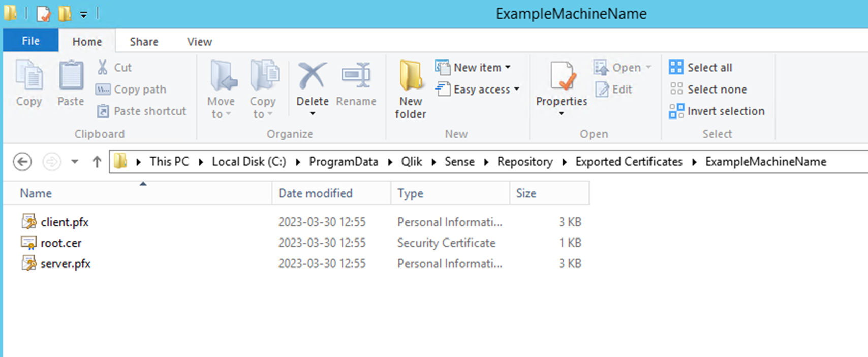Click the server.pfx file icon
Viewport: 868px width, 357px height.
click(29, 263)
